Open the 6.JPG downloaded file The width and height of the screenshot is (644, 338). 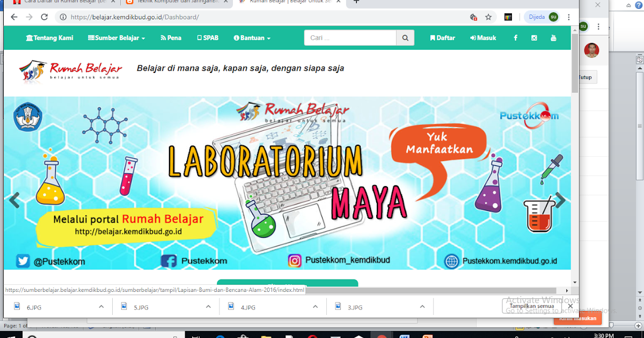(33, 307)
